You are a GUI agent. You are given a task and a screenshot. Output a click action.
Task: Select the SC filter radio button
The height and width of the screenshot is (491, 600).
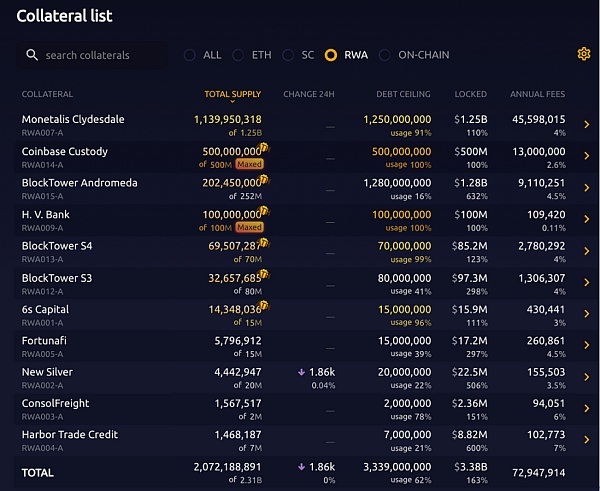click(288, 55)
